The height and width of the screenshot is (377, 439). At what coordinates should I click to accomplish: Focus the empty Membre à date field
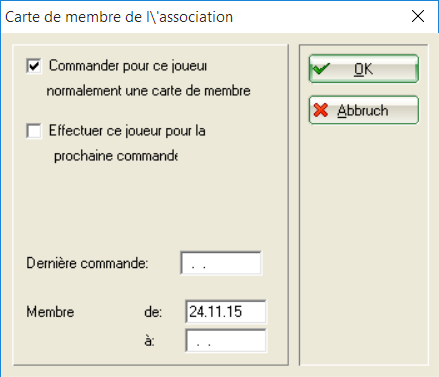(x=226, y=340)
